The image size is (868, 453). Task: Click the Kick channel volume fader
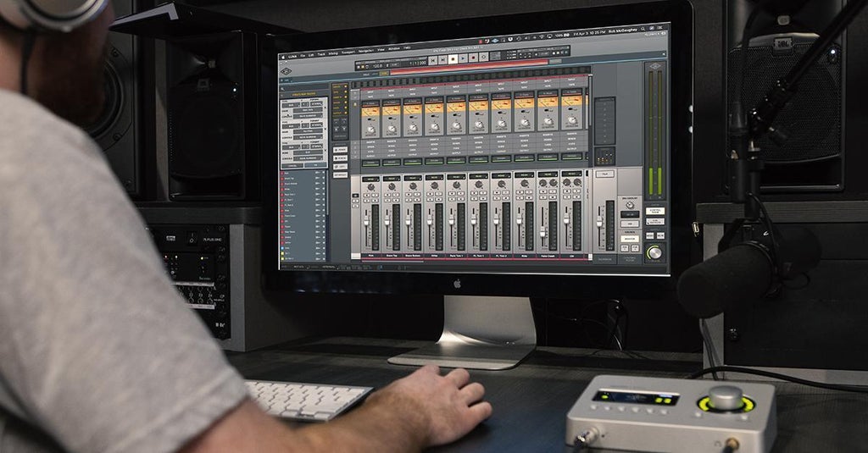pyautogui.click(x=366, y=221)
